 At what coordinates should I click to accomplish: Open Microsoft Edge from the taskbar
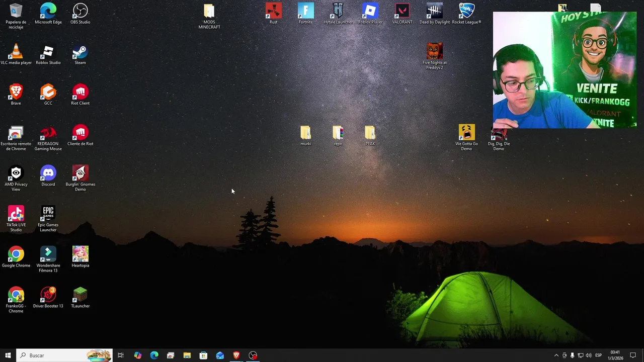(x=154, y=355)
